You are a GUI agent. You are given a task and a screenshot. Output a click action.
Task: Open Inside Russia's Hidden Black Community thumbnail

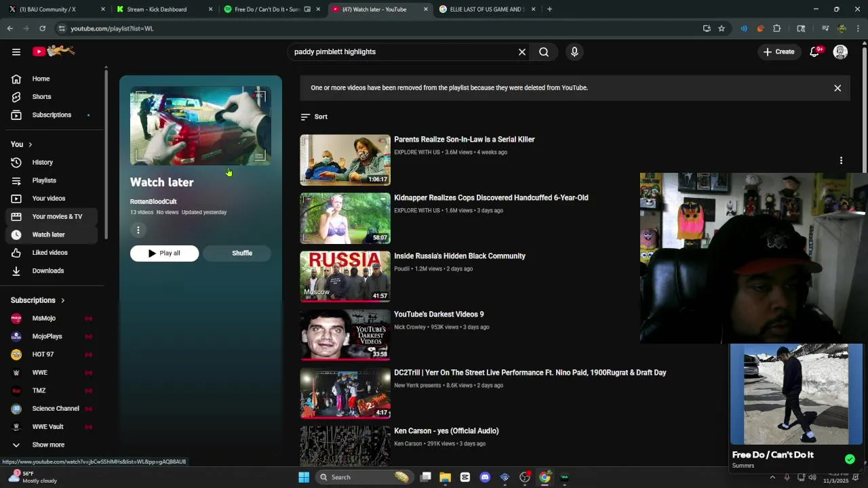tap(345, 277)
